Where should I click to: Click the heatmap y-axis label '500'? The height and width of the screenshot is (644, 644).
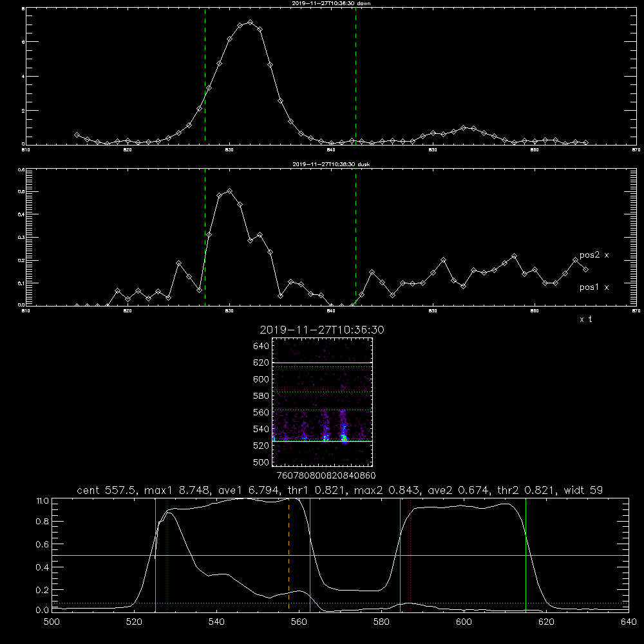tap(261, 462)
